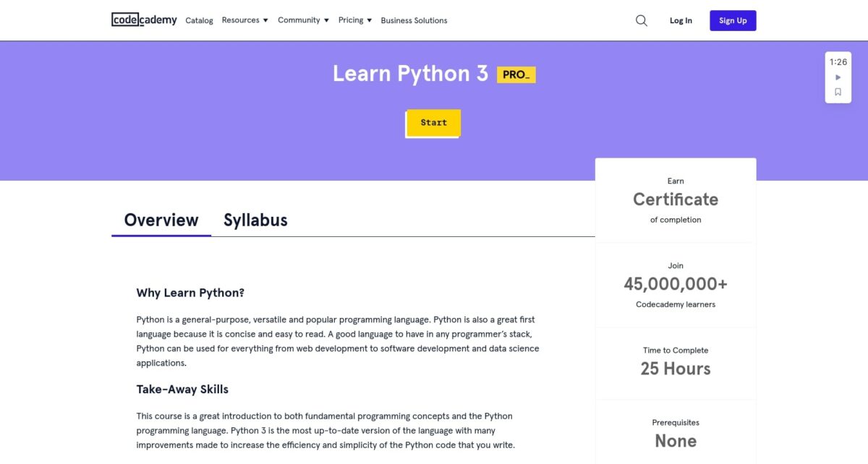Expand the Community menu
Screen dimensions: 868x464
(303, 20)
